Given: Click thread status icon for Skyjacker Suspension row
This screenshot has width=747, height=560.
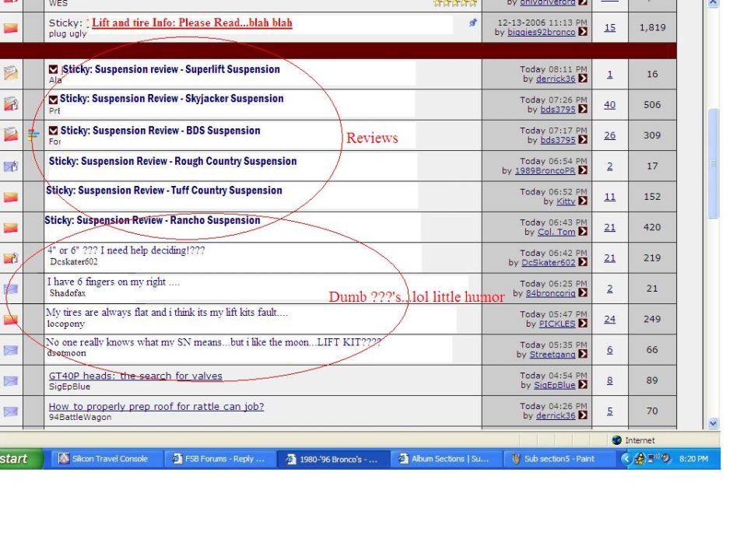Looking at the screenshot, I should (10, 103).
